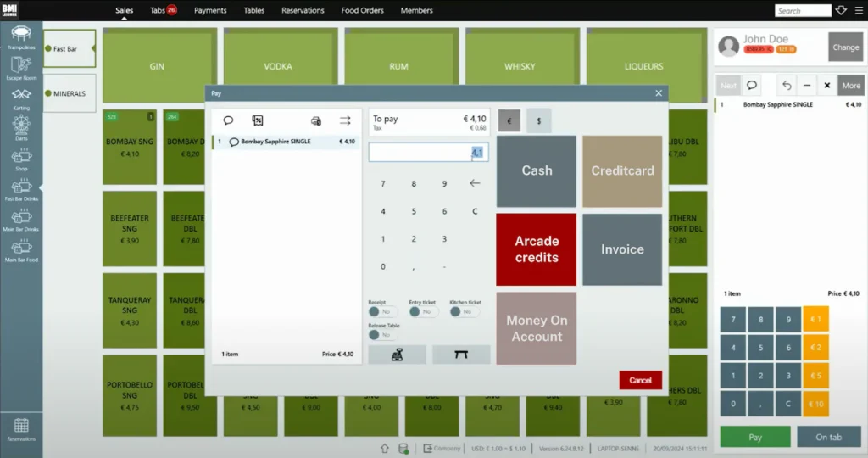This screenshot has height=458, width=868.
Task: Toggle the Entry ticket switch
Action: coord(420,312)
